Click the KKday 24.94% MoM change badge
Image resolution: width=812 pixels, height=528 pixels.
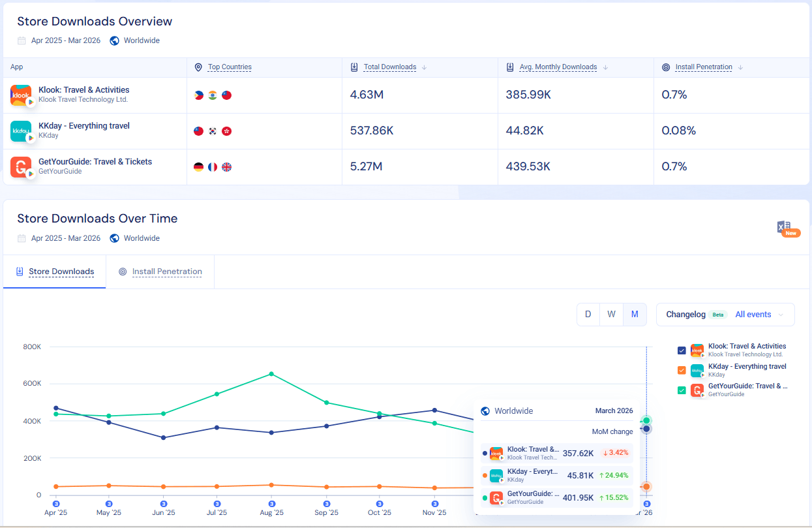tap(614, 475)
